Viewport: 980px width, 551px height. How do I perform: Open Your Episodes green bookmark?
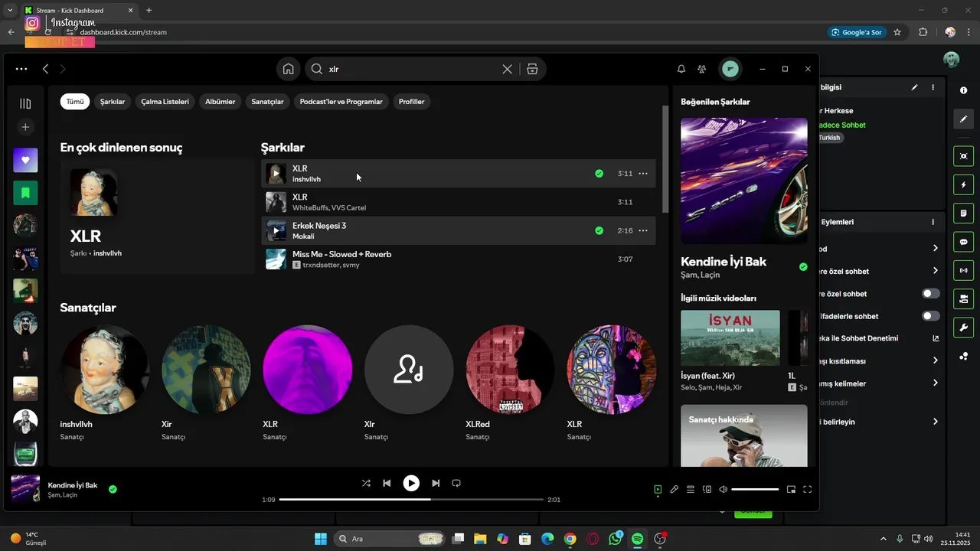[25, 193]
